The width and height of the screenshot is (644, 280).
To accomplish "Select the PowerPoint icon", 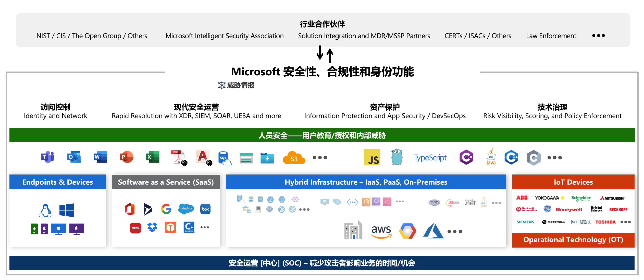I will click(x=127, y=157).
